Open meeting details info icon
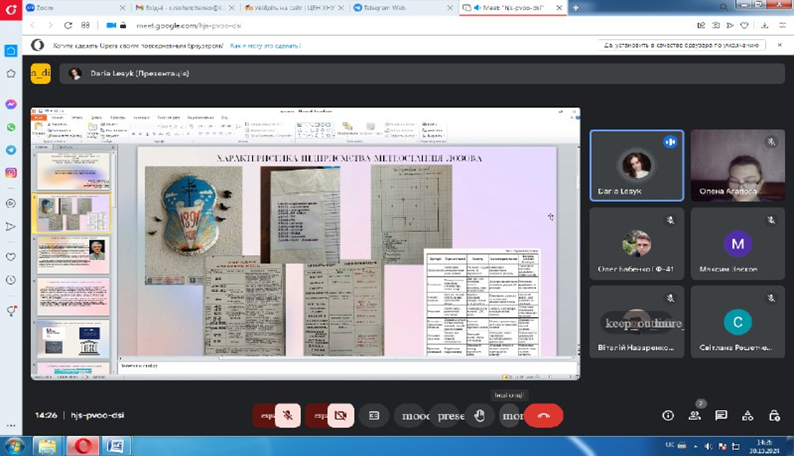Viewport: 794px width, 456px height. (x=668, y=415)
